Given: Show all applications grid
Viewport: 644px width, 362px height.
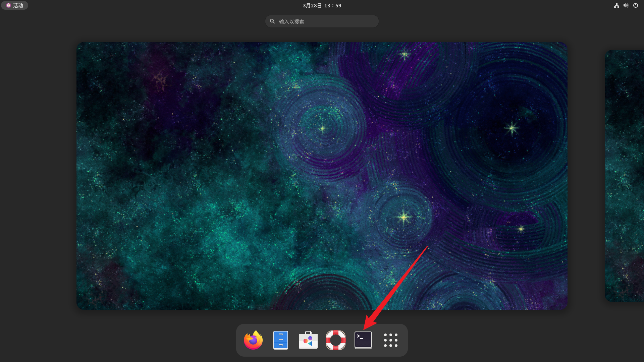Looking at the screenshot, I should click(x=391, y=340).
